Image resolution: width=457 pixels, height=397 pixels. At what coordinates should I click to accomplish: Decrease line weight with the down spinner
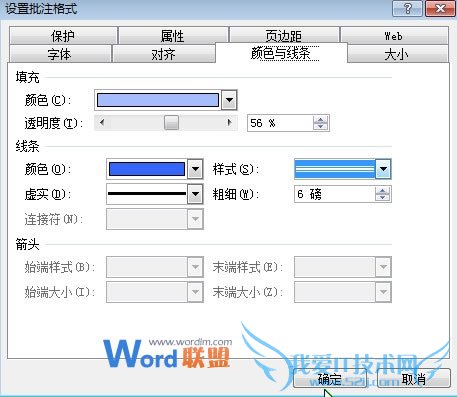[383, 198]
